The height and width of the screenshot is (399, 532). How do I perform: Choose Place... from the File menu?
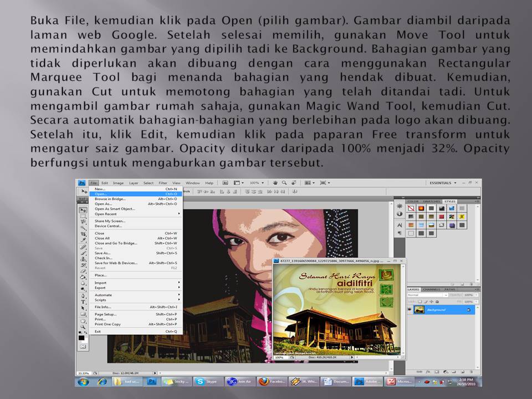click(136, 275)
